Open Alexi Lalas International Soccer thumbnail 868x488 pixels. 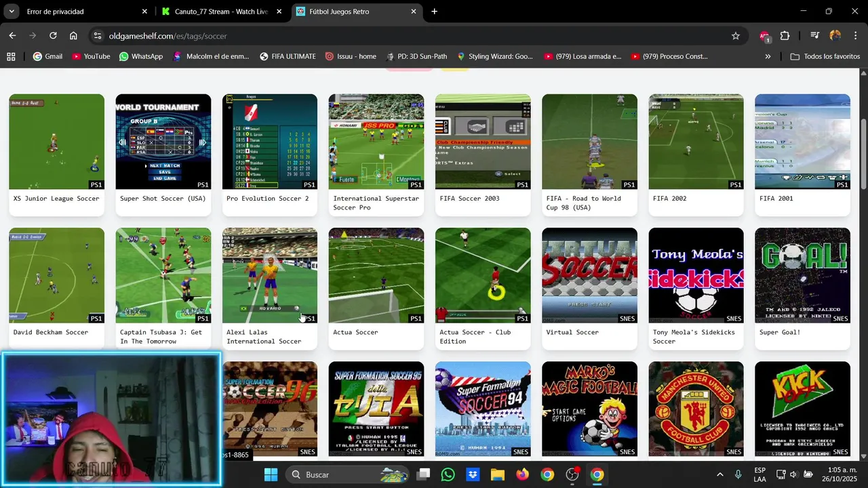270,275
